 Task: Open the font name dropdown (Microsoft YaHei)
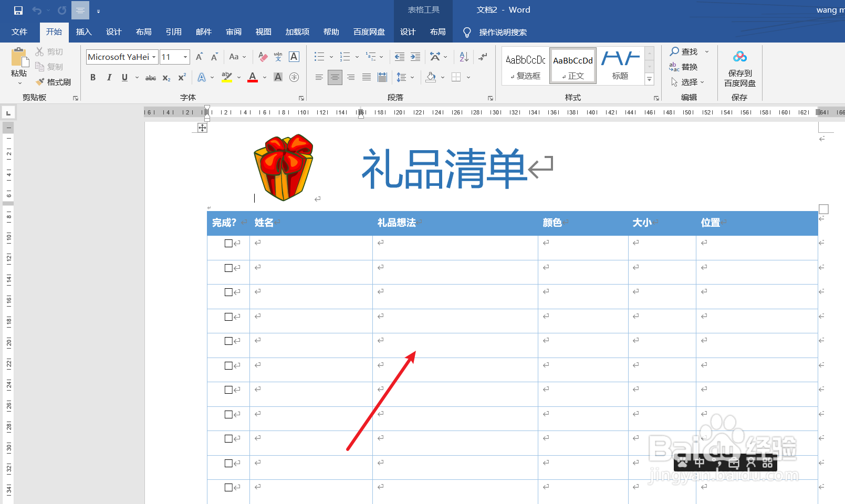(154, 57)
